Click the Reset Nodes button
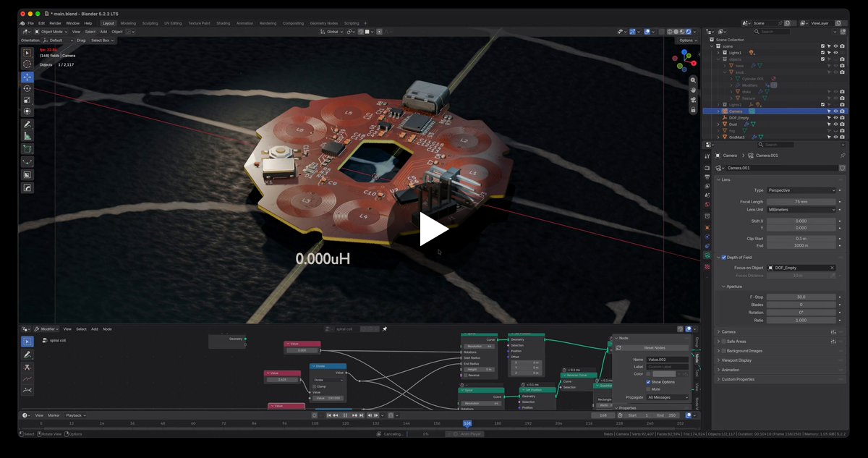Screen dimensions: 868x458 click(x=654, y=348)
